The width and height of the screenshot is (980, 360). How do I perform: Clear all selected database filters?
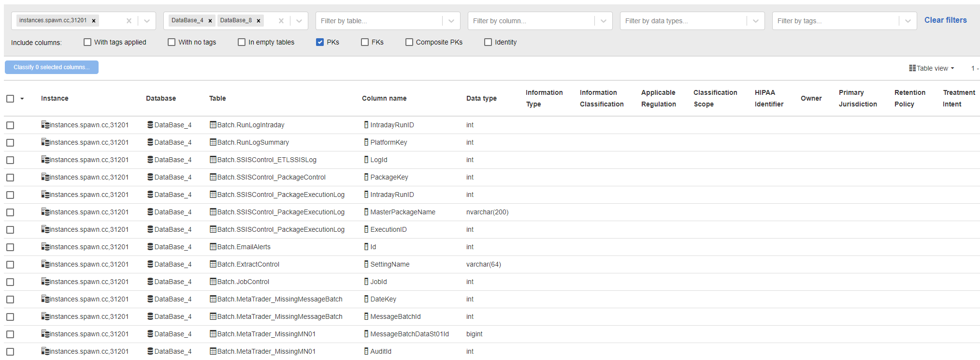pos(281,21)
